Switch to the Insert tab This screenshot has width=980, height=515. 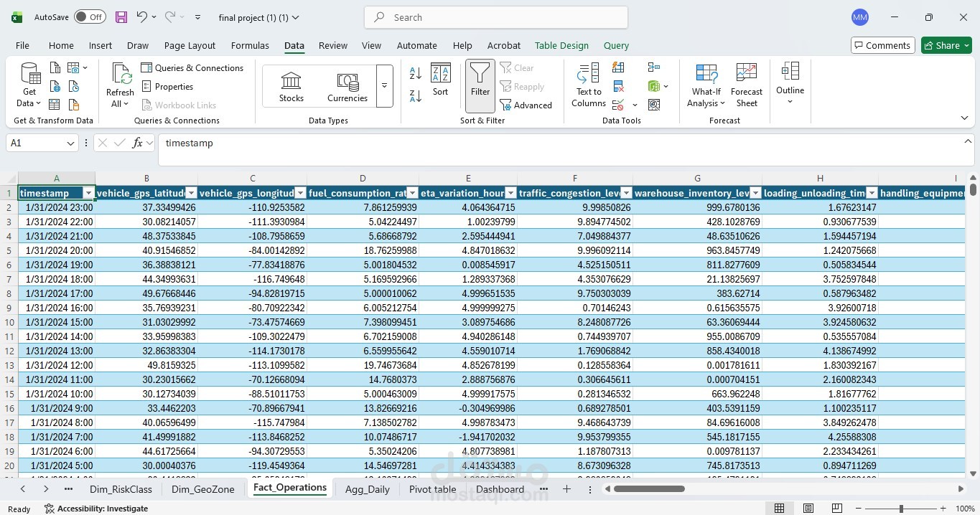101,45
